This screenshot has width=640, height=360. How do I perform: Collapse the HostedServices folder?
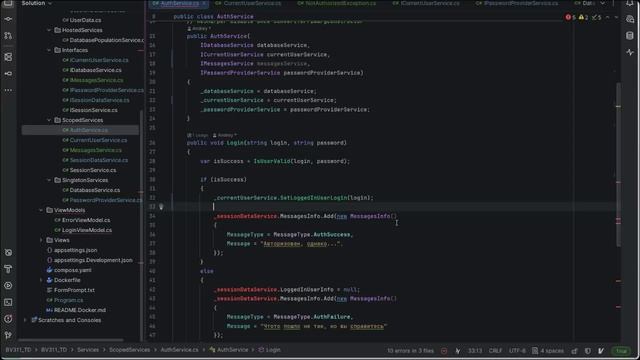coord(49,30)
